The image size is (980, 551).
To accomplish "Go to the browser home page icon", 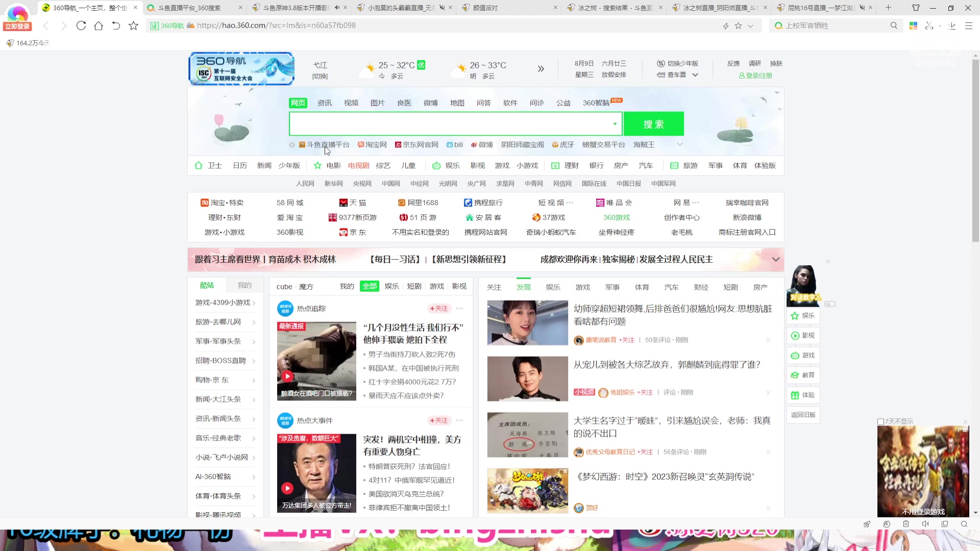I will coord(99,26).
